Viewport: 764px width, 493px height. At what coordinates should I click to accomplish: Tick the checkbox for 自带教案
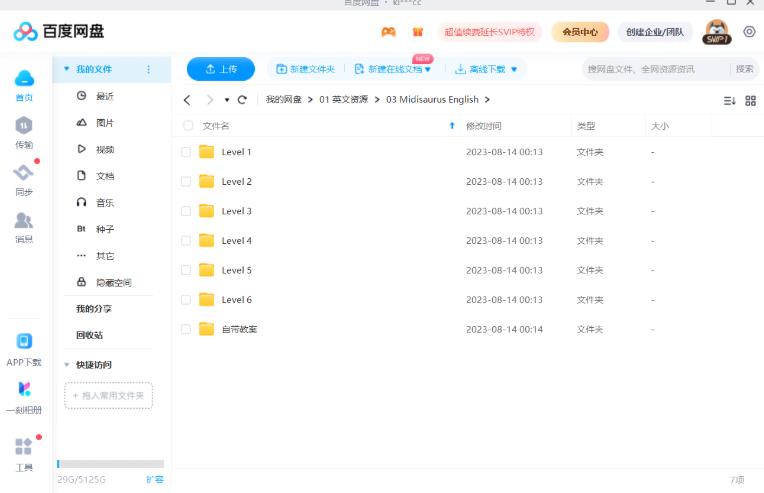[186, 329]
